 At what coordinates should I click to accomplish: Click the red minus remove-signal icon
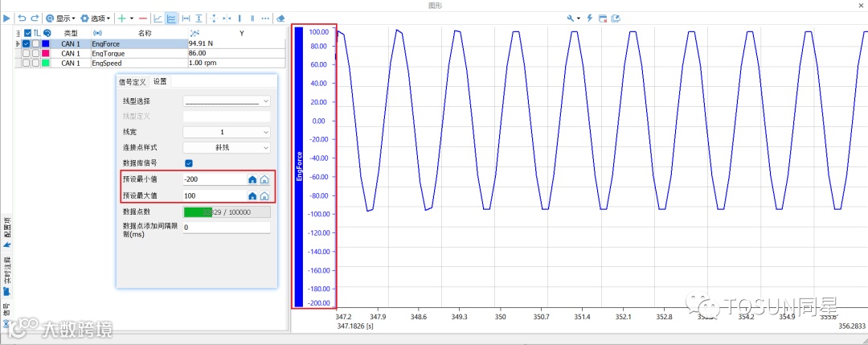[x=143, y=18]
